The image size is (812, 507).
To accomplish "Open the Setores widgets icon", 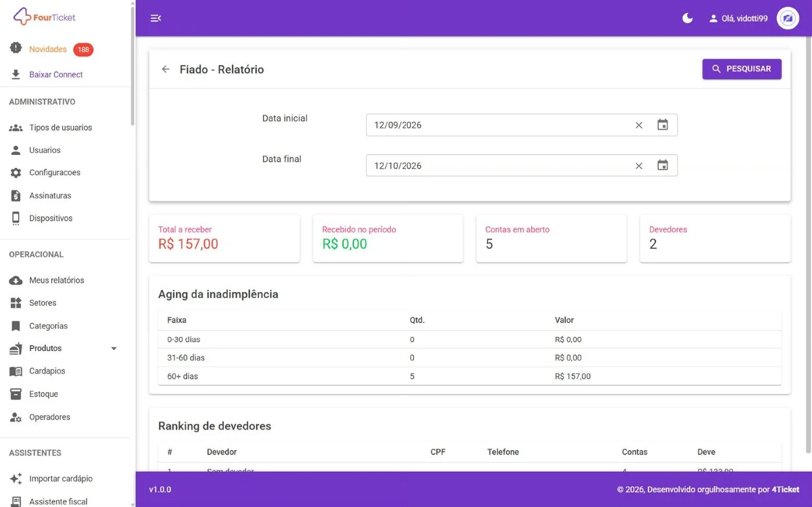I will pyautogui.click(x=16, y=303).
